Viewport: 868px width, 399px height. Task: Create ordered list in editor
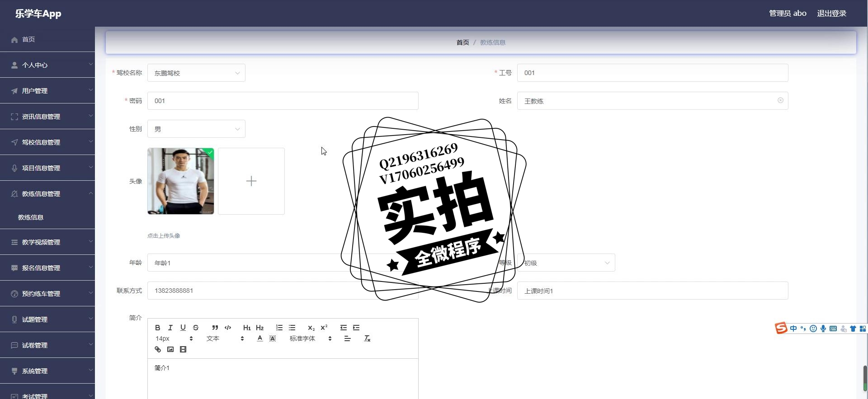(x=279, y=328)
